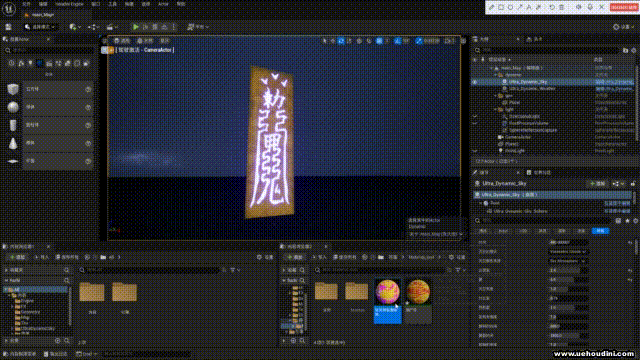This screenshot has width=640, height=360.
Task: Open the viewport Lit (光照) view mode menu
Action: [145, 41]
